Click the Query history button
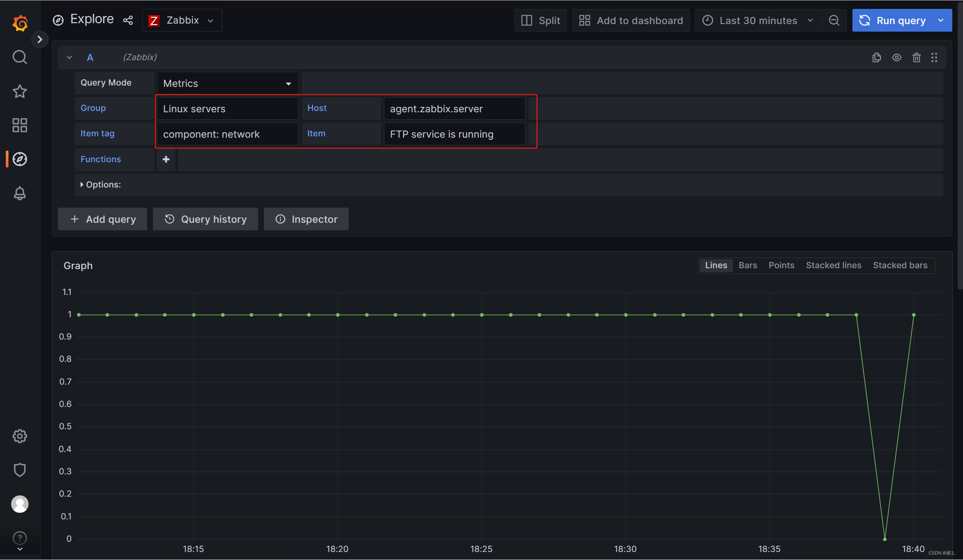This screenshot has width=963, height=560. tap(206, 219)
